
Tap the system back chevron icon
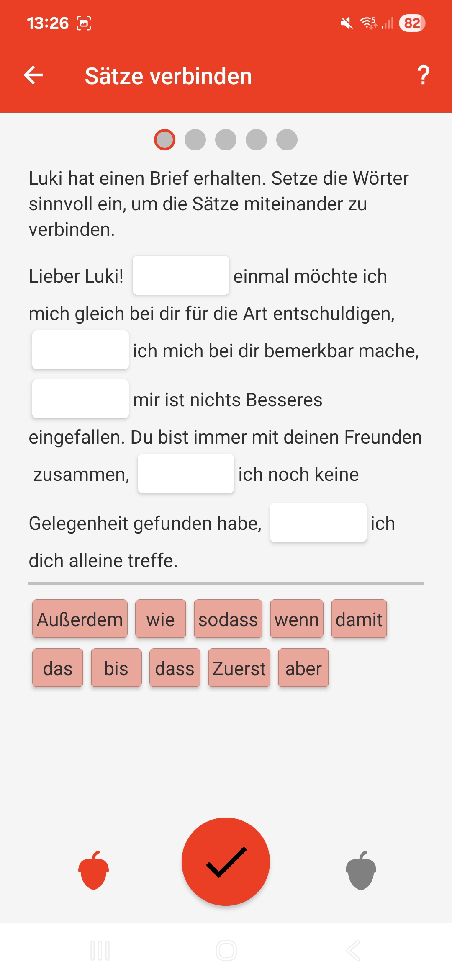[x=353, y=951]
